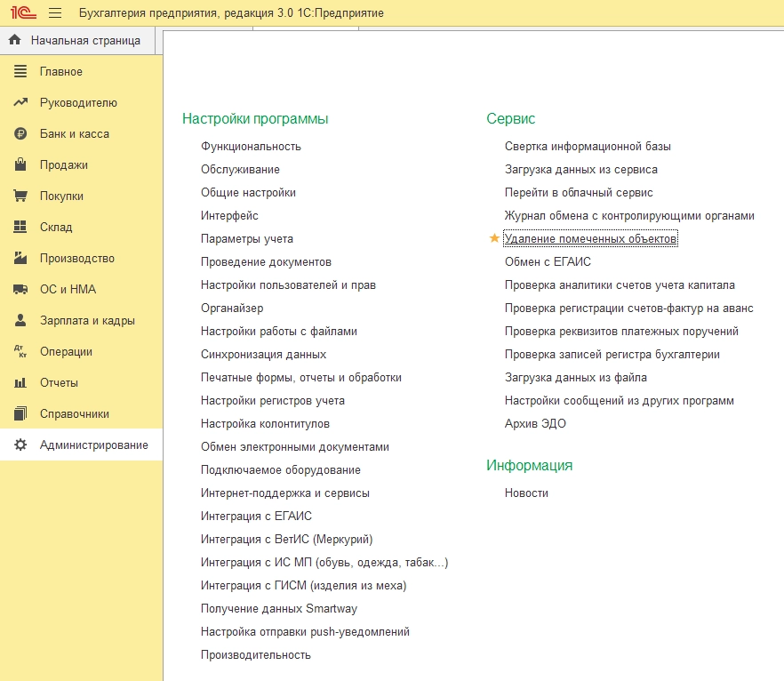
Task: Click the Зарплата и кадры person icon
Action: [x=20, y=320]
